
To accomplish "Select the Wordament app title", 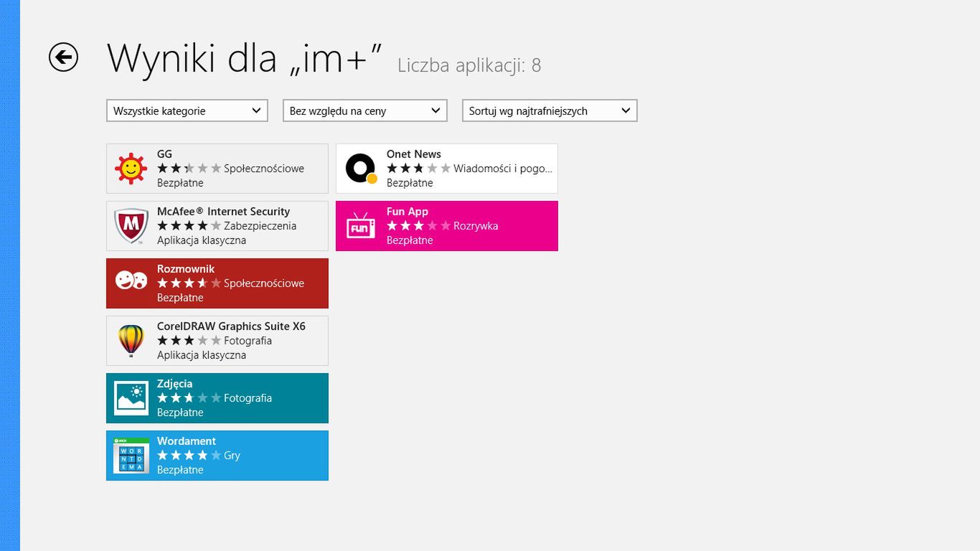I will [x=187, y=441].
